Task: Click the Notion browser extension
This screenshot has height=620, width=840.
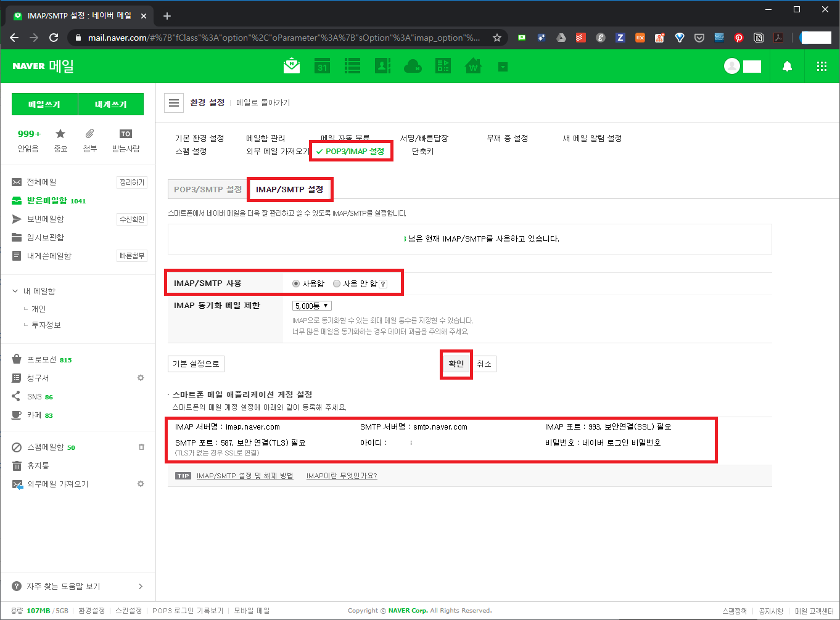Action: point(759,38)
